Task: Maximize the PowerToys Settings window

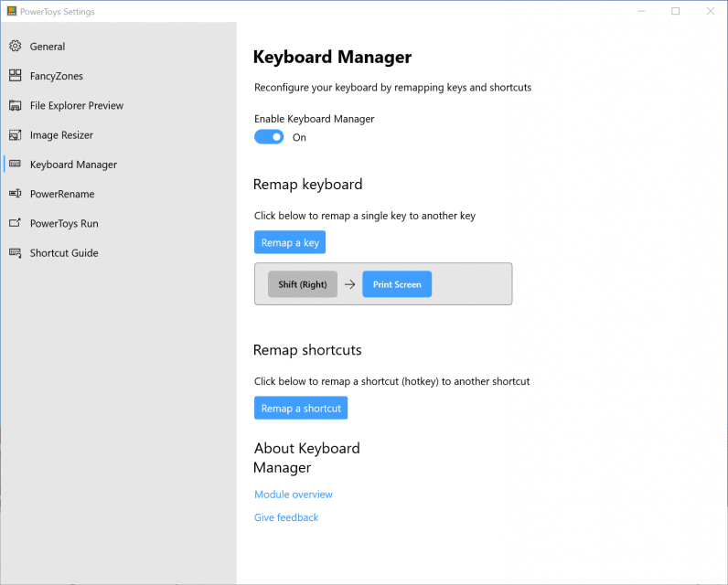Action: pyautogui.click(x=676, y=11)
